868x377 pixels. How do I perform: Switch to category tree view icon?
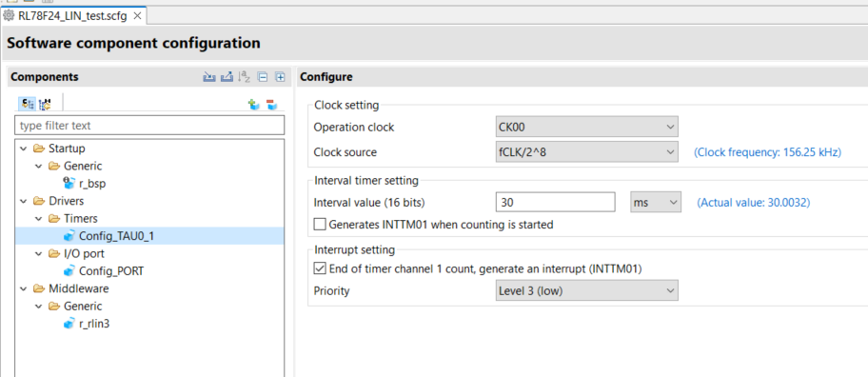[28, 104]
